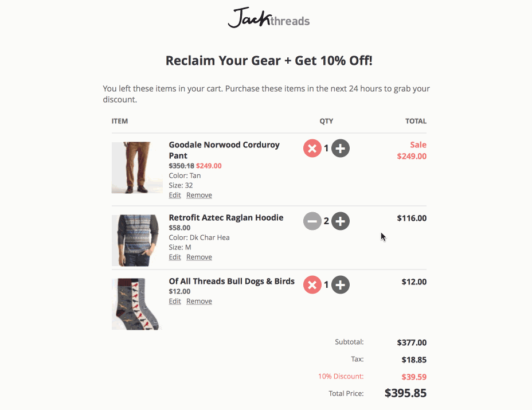The height and width of the screenshot is (410, 532).
Task: Click the Goodale Norwood Corduroy Pant title
Action: point(224,150)
